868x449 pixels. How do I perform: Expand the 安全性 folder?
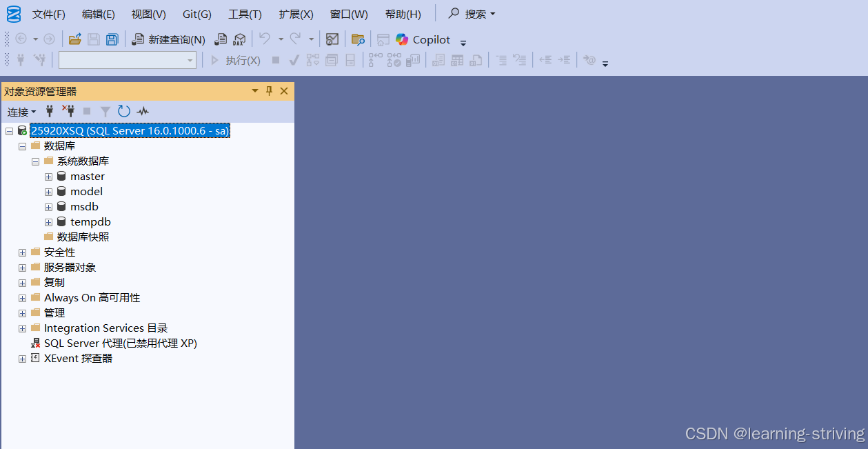point(23,252)
